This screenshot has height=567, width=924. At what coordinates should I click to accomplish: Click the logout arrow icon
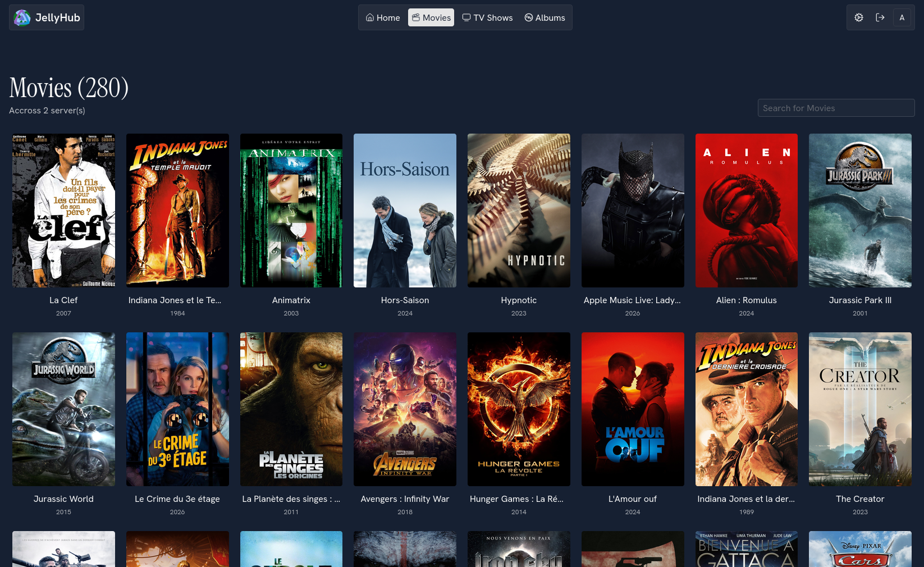[880, 17]
